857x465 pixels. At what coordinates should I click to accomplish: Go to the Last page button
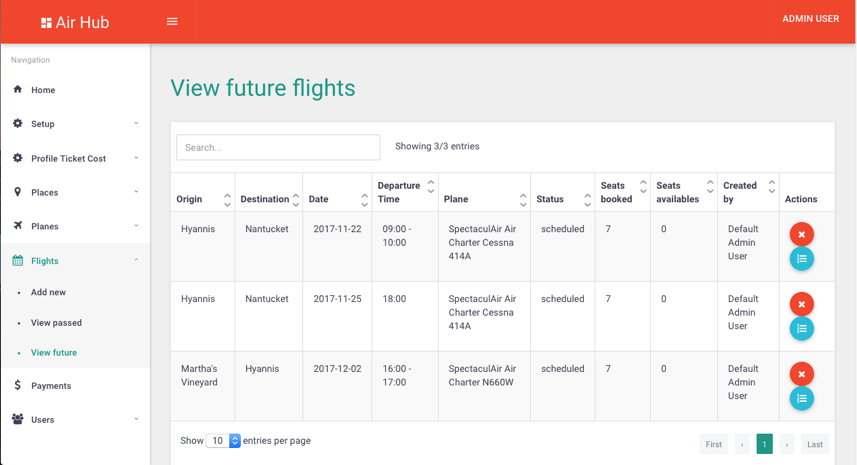tap(815, 444)
